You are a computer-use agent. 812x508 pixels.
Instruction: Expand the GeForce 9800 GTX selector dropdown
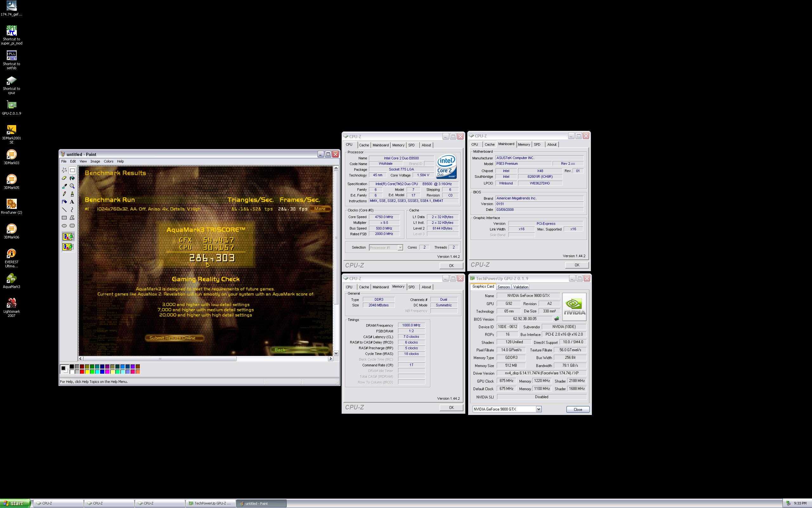(x=538, y=409)
